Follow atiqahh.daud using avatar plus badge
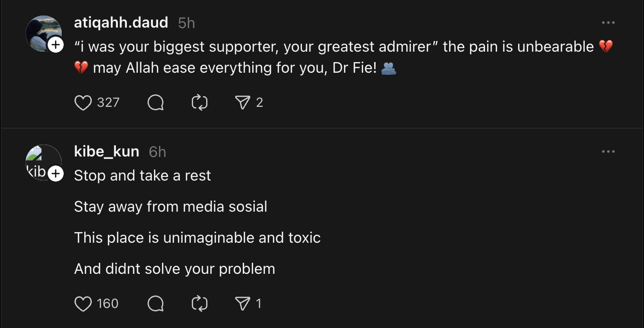 56,45
